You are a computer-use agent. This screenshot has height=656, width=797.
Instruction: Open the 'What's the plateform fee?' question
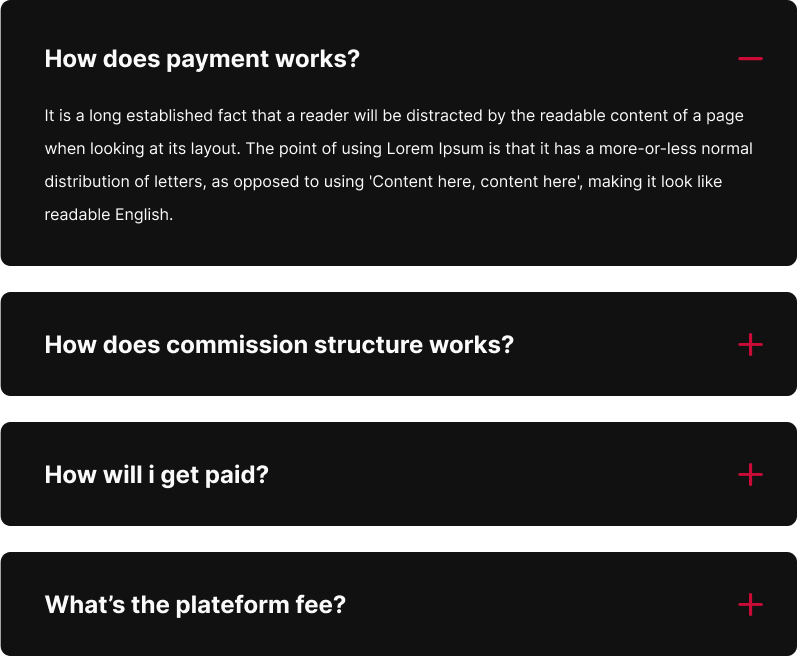coord(195,605)
